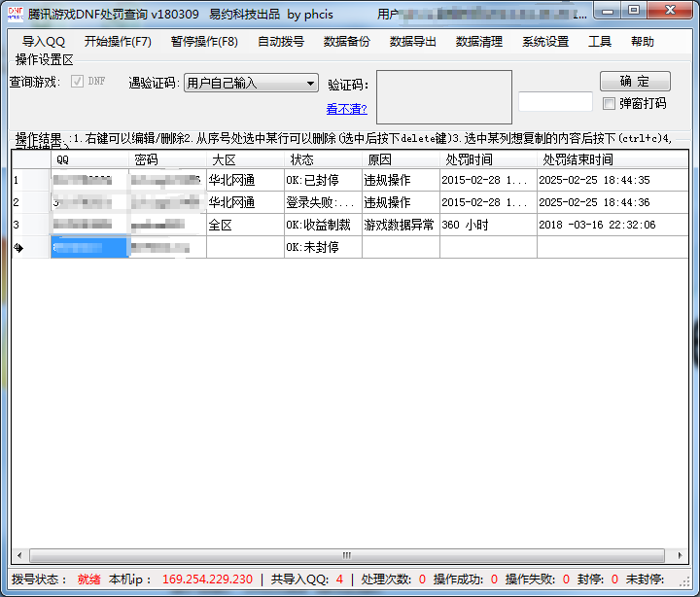Viewport: 700px width, 597px height.
Task: Select row number 2 header
Action: click(x=31, y=202)
